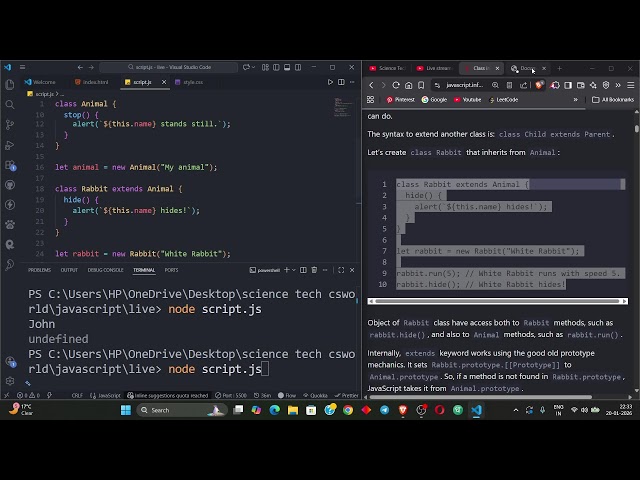Switch to the Welcome editor tab

tap(40, 82)
